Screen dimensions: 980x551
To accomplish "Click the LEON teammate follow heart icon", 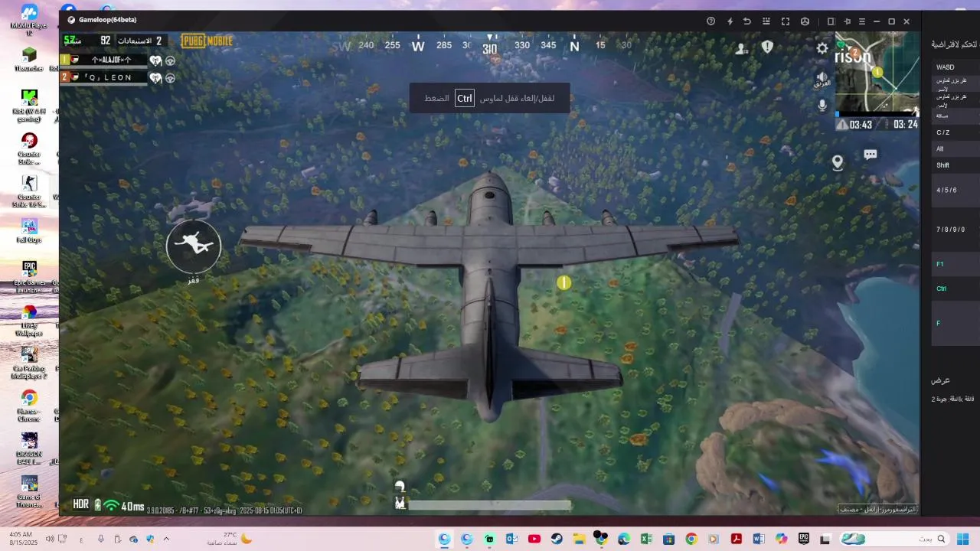I will (x=155, y=77).
